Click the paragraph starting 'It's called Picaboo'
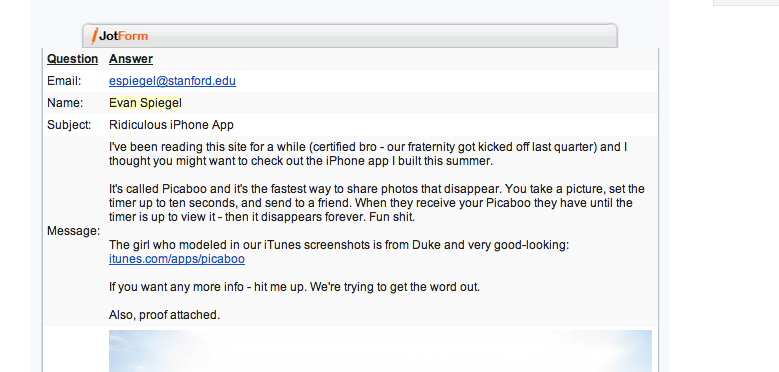The width and height of the screenshot is (779, 372). tap(377, 203)
